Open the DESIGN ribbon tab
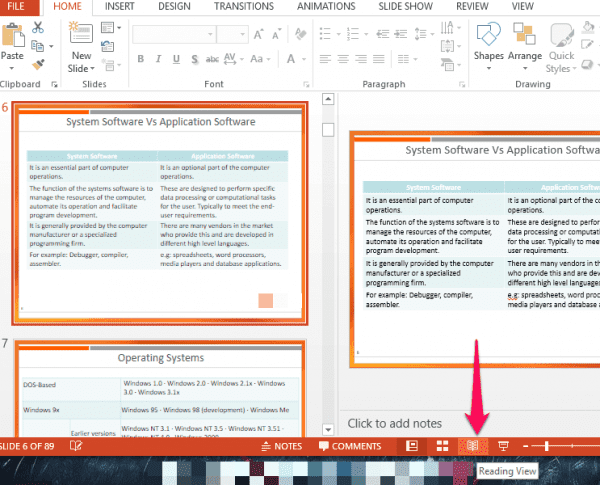The image size is (600, 485). pyautogui.click(x=174, y=7)
